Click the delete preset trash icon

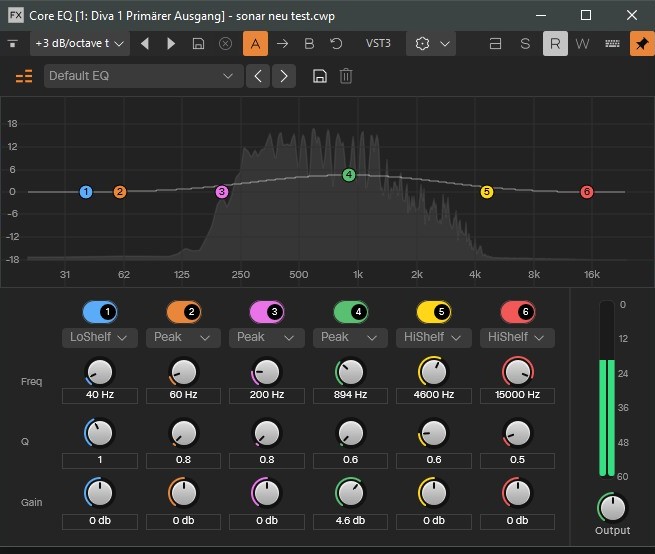(346, 76)
